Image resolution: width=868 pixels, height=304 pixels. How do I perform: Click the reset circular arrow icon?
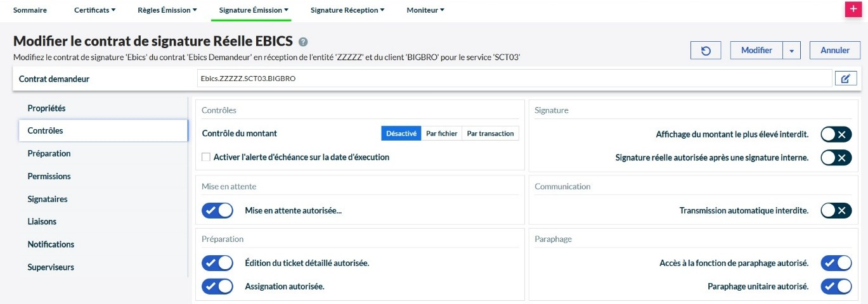pos(706,51)
